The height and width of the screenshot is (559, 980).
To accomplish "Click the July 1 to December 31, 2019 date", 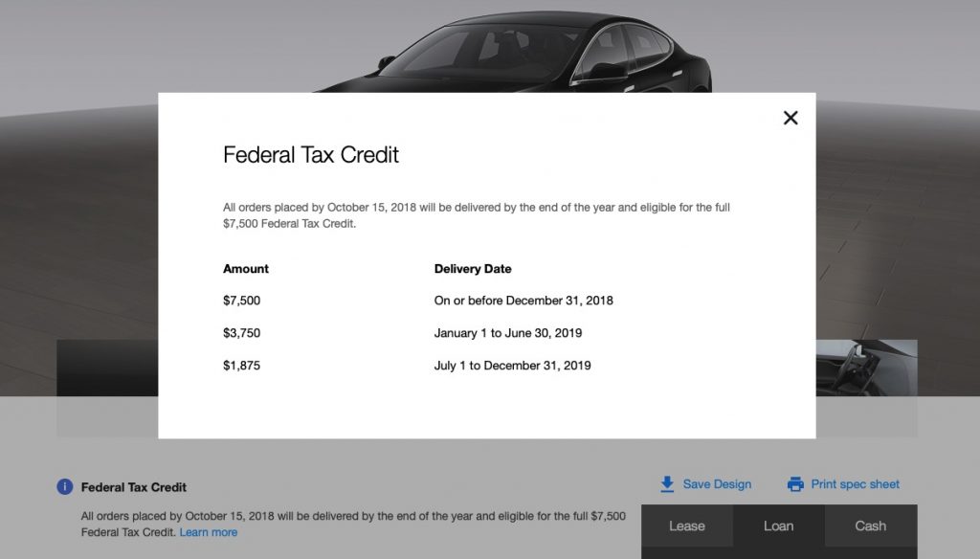I will [512, 366].
